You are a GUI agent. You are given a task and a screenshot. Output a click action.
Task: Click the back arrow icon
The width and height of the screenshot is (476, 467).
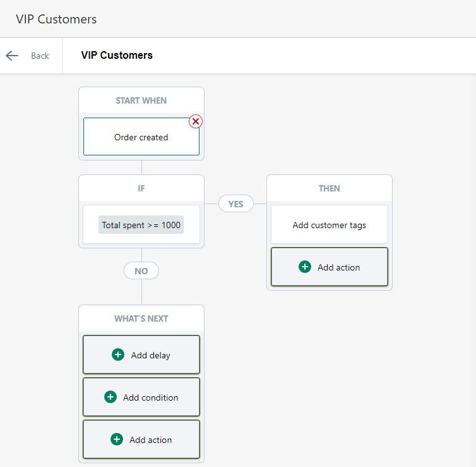12,56
